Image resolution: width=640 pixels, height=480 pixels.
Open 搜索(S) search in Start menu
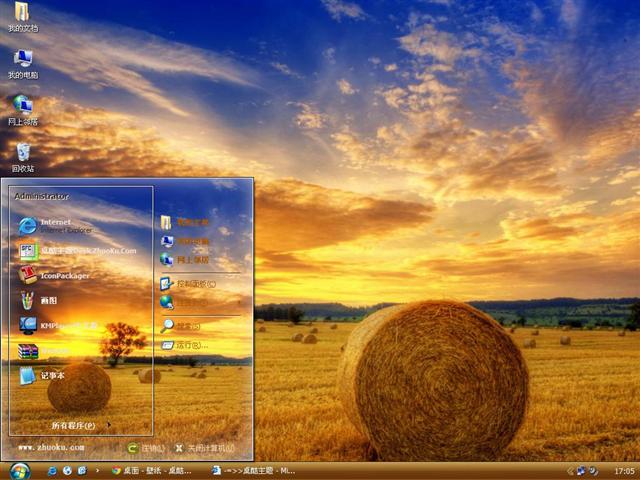[x=180, y=326]
